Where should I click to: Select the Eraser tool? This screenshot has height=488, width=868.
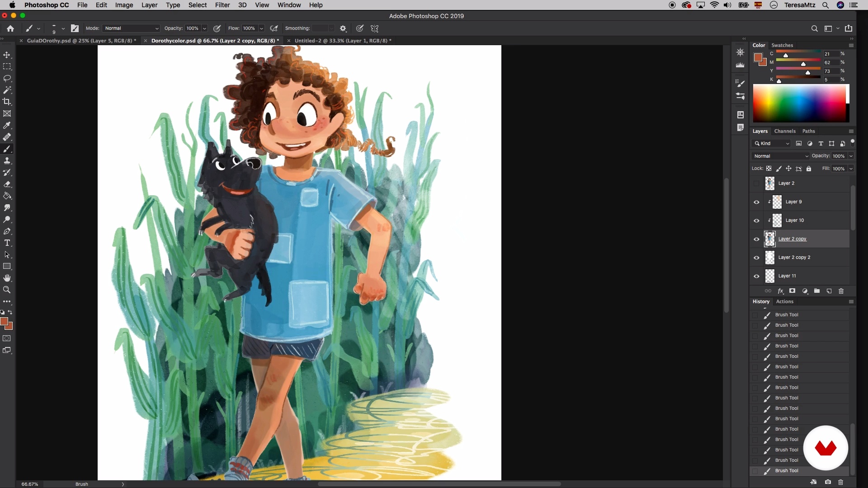7,184
